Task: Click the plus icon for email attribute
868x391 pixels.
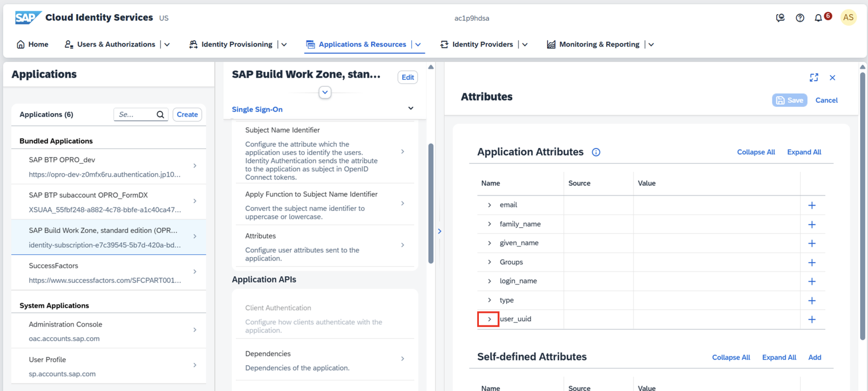Action: click(812, 205)
